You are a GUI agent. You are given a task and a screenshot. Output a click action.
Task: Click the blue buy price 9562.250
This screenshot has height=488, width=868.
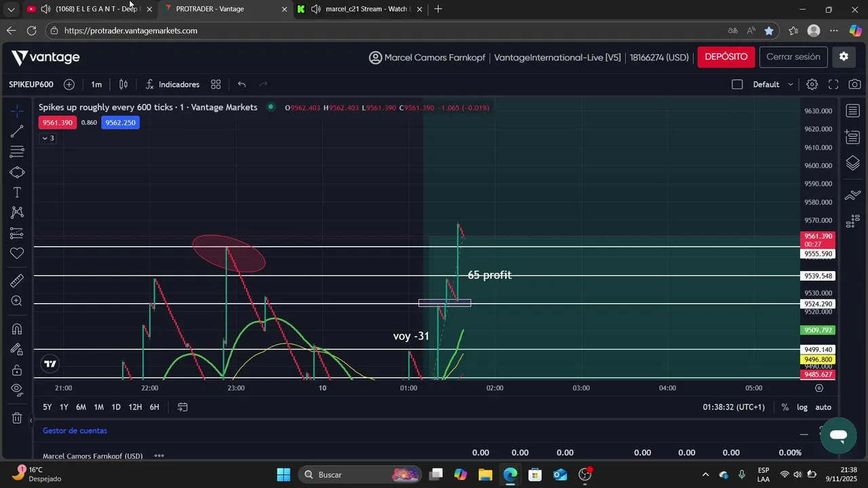120,123
